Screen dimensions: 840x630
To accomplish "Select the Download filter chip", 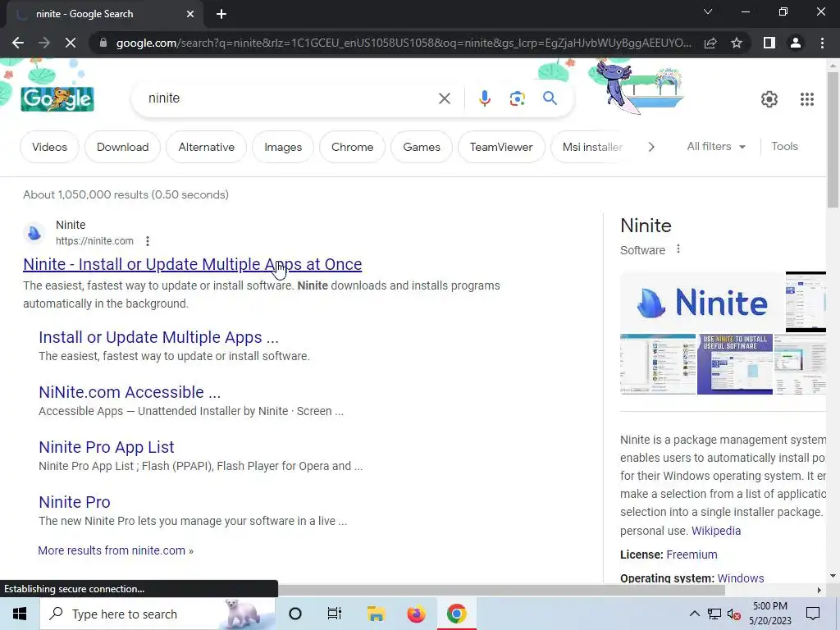I will click(123, 147).
